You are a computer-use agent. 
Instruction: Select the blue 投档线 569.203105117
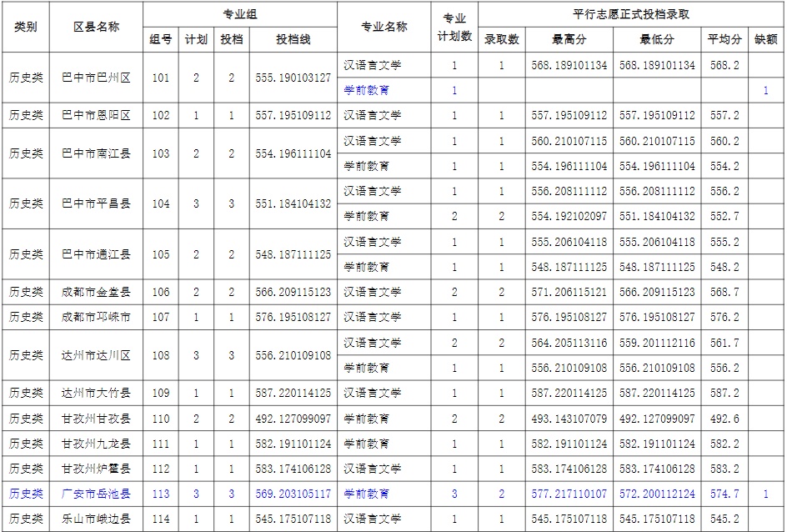coord(293,494)
